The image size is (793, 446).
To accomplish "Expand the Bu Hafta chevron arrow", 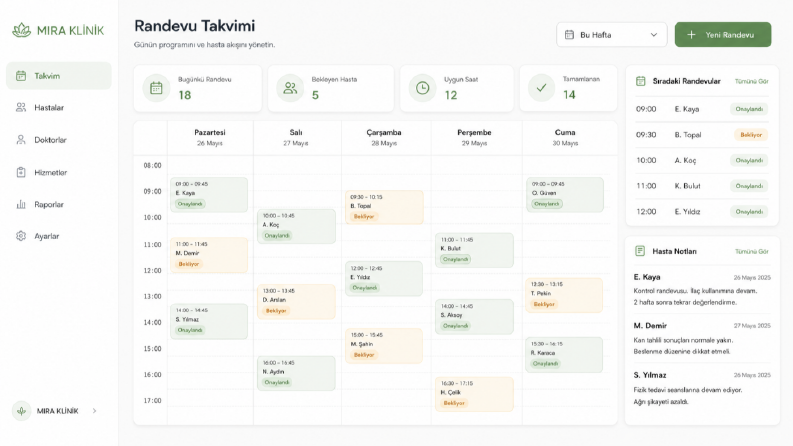I will coord(654,35).
